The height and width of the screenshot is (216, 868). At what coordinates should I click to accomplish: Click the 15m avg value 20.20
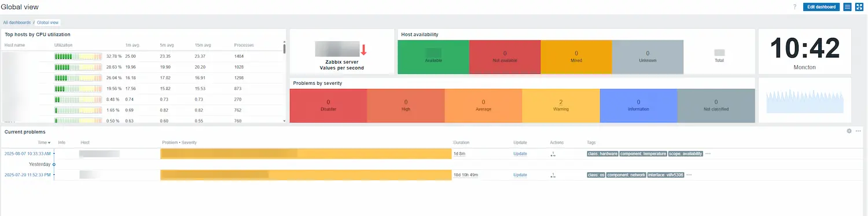(200, 67)
